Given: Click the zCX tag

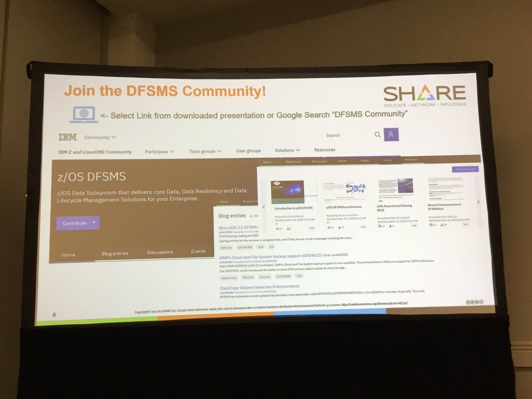Looking at the screenshot, I should (272, 247).
